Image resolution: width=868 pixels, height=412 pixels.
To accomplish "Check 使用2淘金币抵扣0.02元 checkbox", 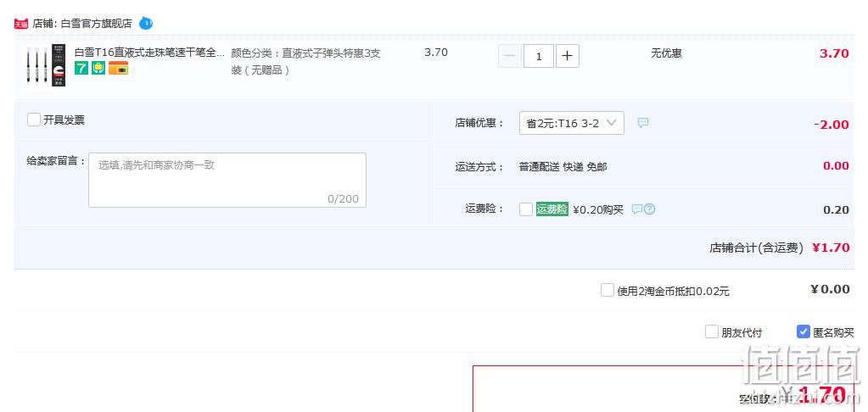I will click(608, 290).
